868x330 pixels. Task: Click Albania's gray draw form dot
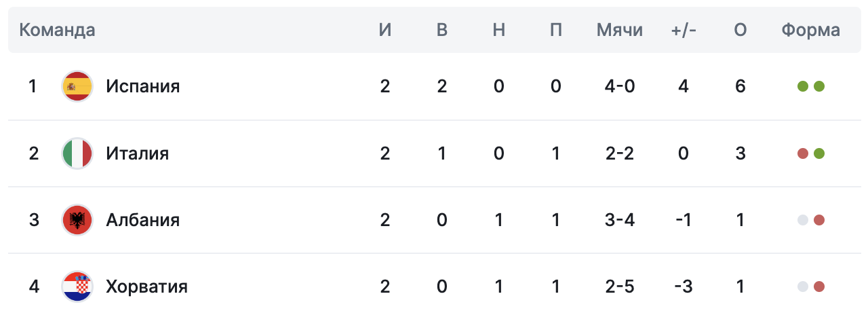(803, 220)
